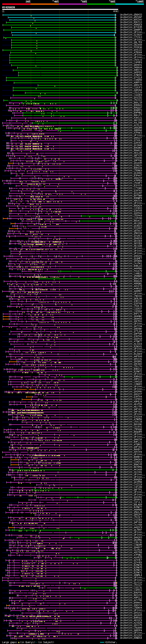This screenshot has height=644, width=146.
Task: Select hit label UniRef100_Q6FTP1
Action: click(131, 490)
